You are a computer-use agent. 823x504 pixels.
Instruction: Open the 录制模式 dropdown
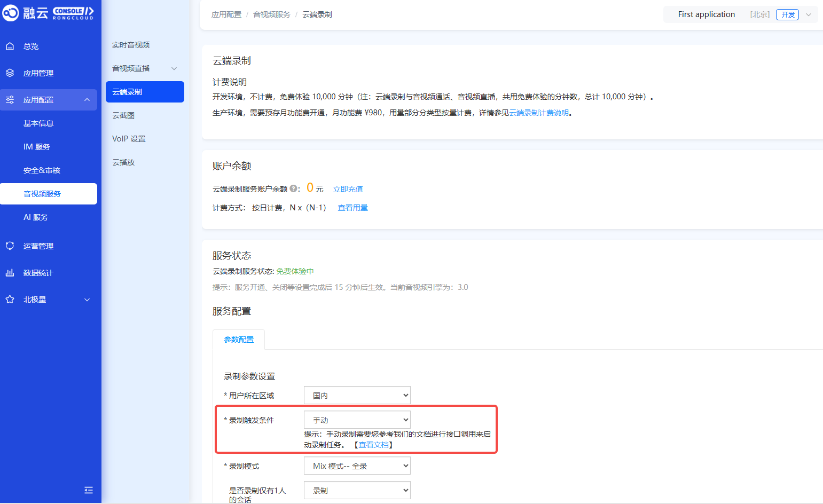[357, 466]
